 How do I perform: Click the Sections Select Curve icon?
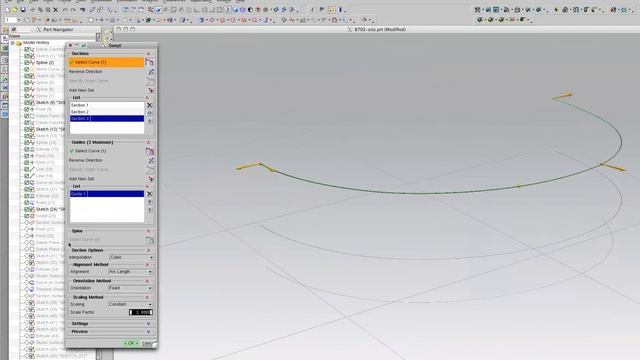[149, 62]
